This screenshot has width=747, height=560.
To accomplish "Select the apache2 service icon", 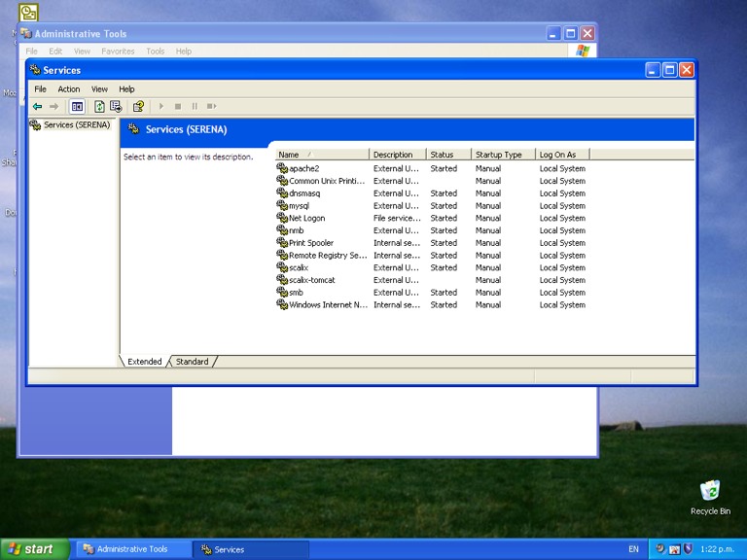I will (282, 168).
